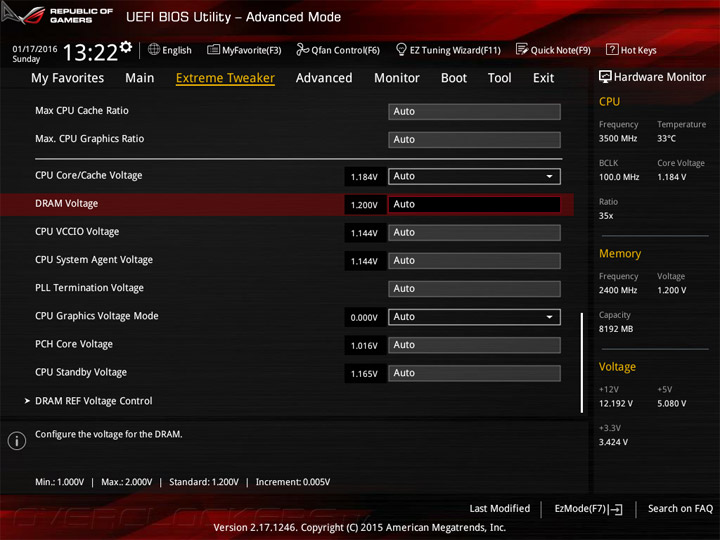
Task: Click Search on FAQ
Action: [680, 508]
